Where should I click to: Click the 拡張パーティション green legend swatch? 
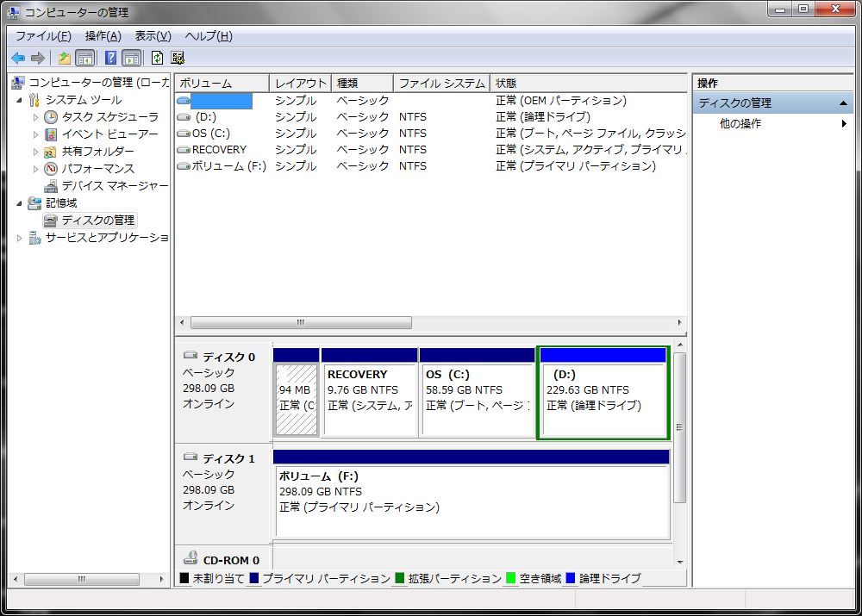(x=400, y=578)
